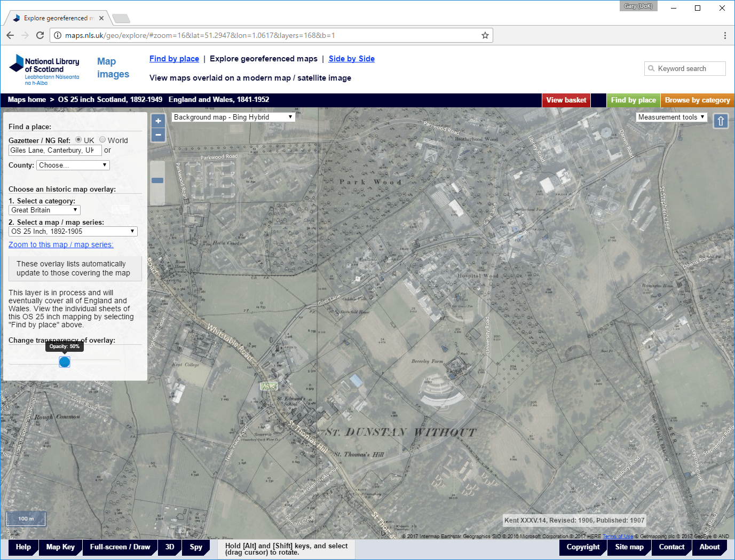Zoom out with the map minus button

[x=158, y=135]
